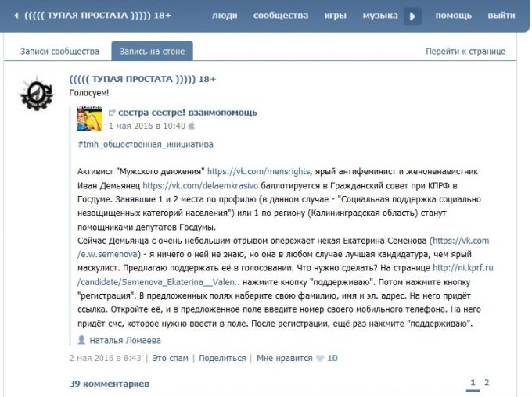Click Перейти к странице link

coord(465,52)
